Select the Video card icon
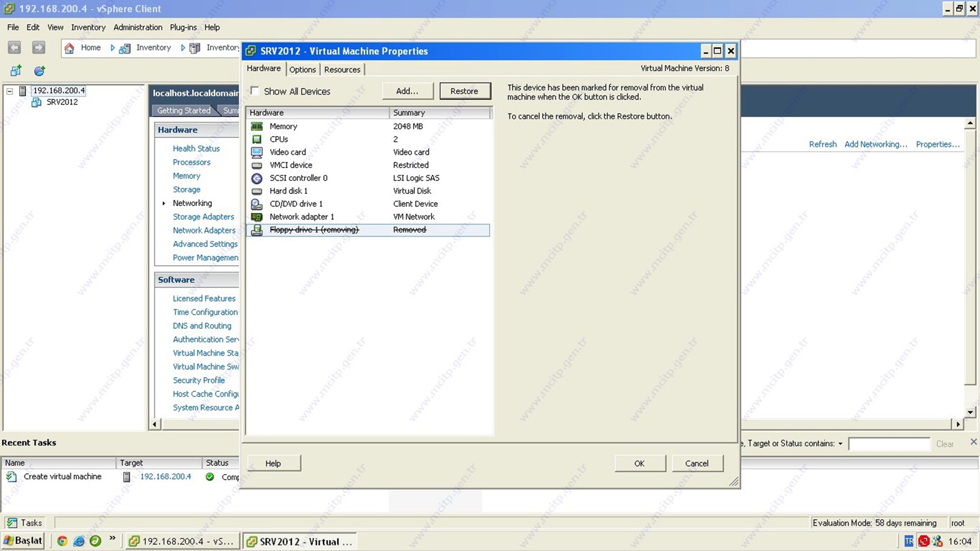Screen dimensions: 980x551 pos(257,152)
